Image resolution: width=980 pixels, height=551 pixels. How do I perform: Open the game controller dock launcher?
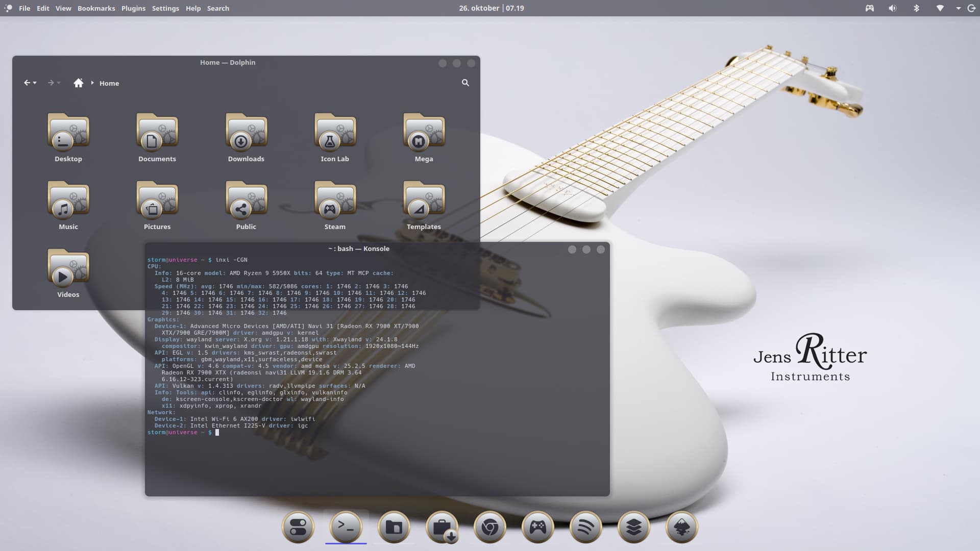(537, 527)
